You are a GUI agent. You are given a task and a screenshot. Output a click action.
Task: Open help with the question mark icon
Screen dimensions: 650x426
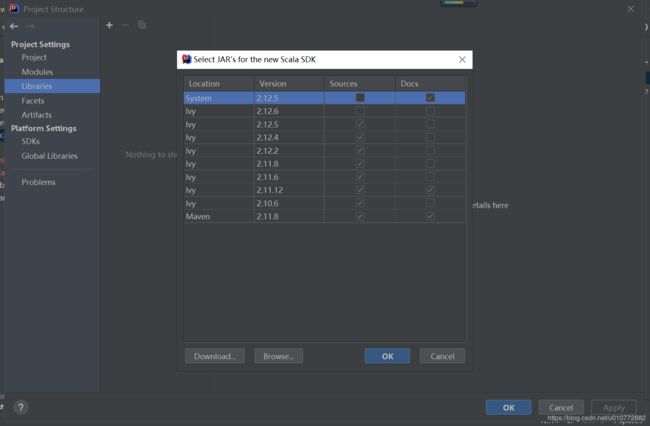tap(21, 407)
